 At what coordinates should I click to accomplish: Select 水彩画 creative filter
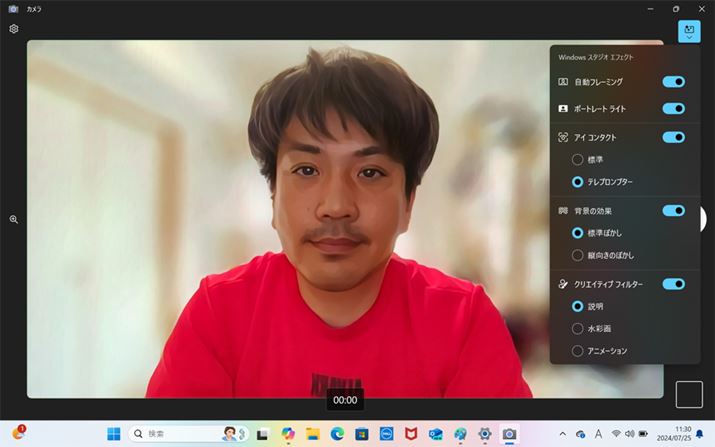[578, 328]
